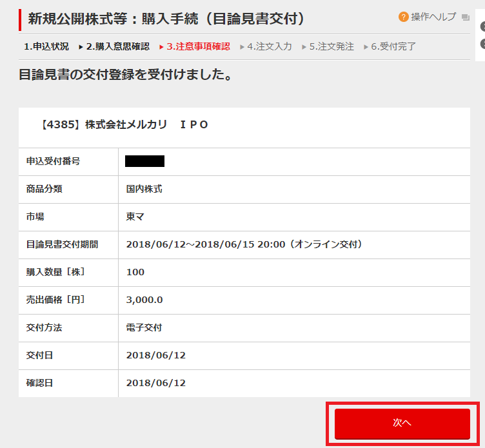Select step 5.注文発注

tap(332, 46)
